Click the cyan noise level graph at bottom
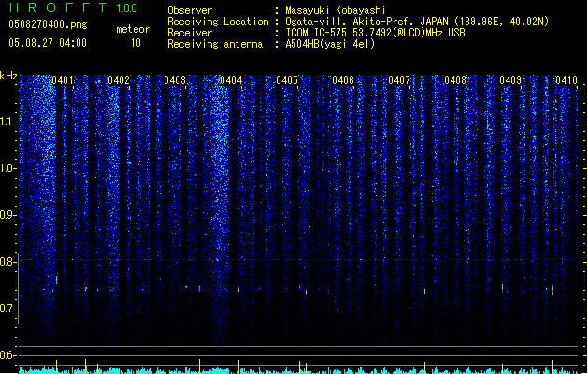The image size is (588, 374). [300, 370]
